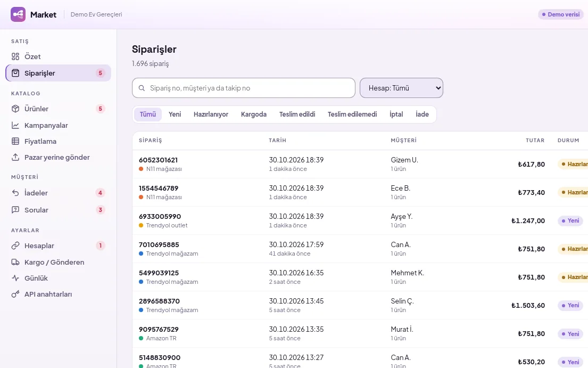Open order 5499039125
The width and height of the screenshot is (588, 368).
(159, 273)
